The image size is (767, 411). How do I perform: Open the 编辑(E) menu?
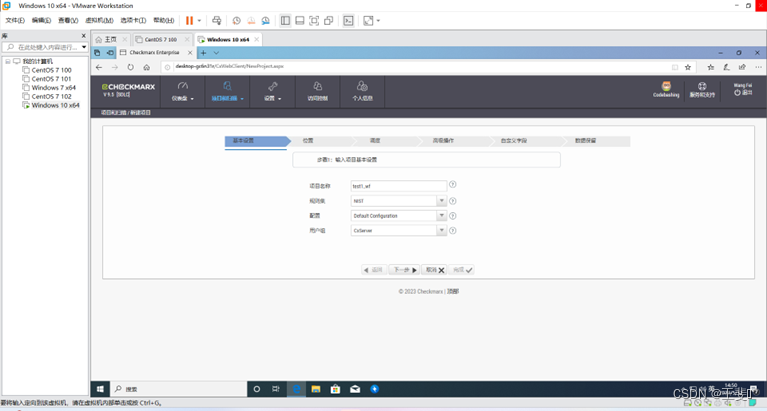41,21
